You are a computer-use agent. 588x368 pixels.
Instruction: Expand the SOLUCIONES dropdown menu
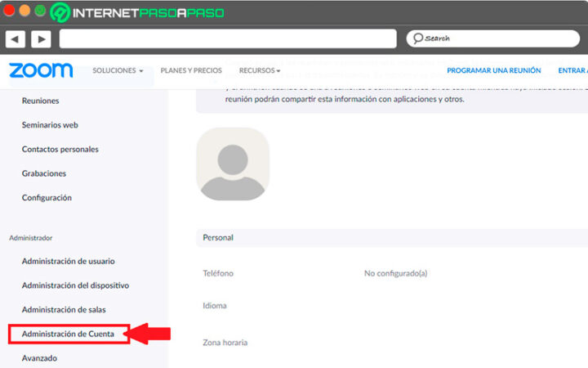pos(118,70)
